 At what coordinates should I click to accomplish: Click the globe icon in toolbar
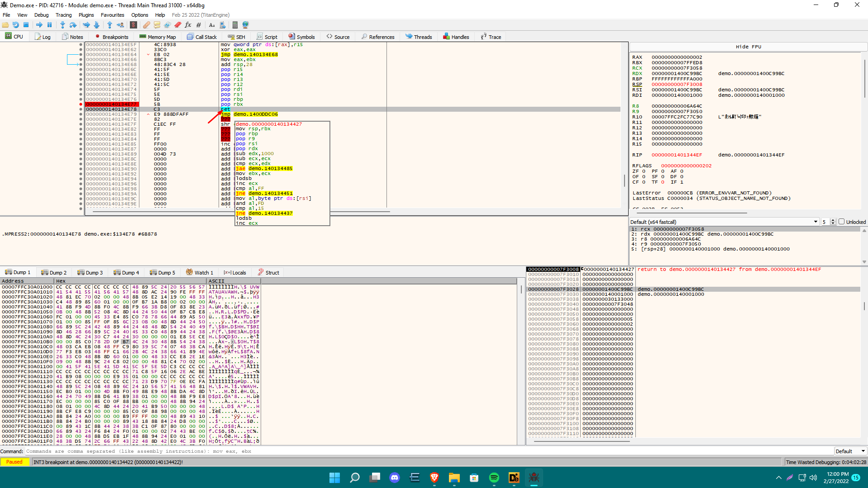(x=246, y=25)
